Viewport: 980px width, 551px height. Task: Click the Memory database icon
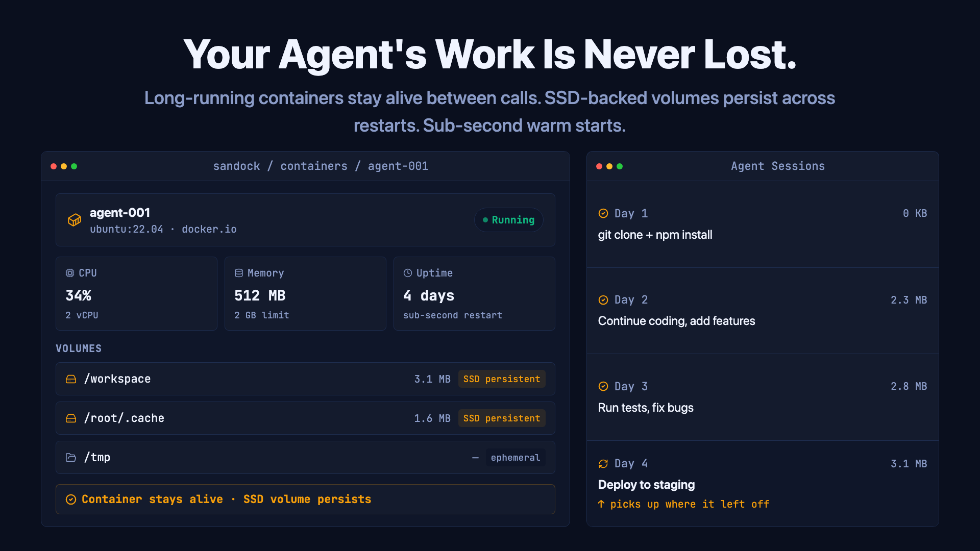coord(239,273)
